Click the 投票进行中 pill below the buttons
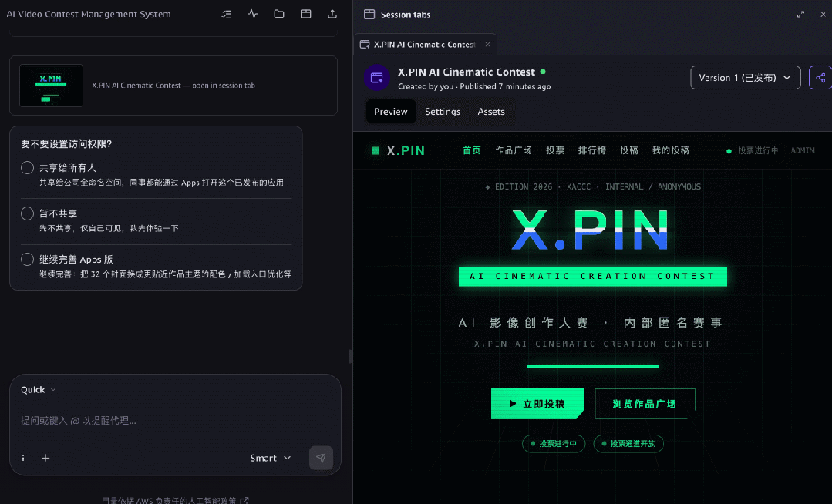This screenshot has height=504, width=832. (x=554, y=444)
